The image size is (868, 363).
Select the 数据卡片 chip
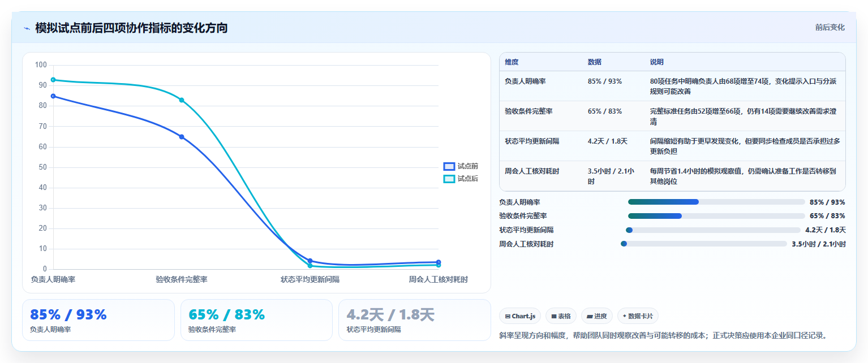tap(638, 316)
